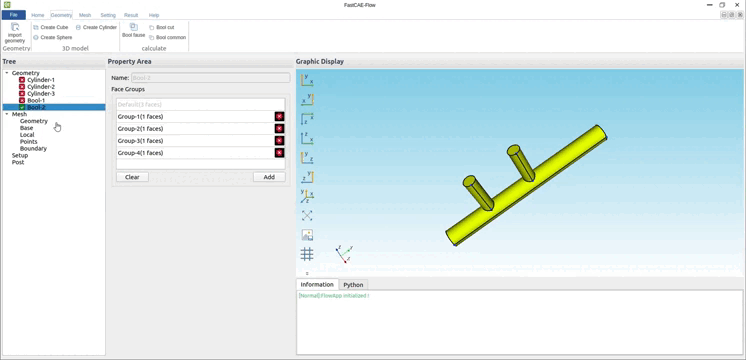
Task: Open Boundary under the Mesh node
Action: coord(33,149)
